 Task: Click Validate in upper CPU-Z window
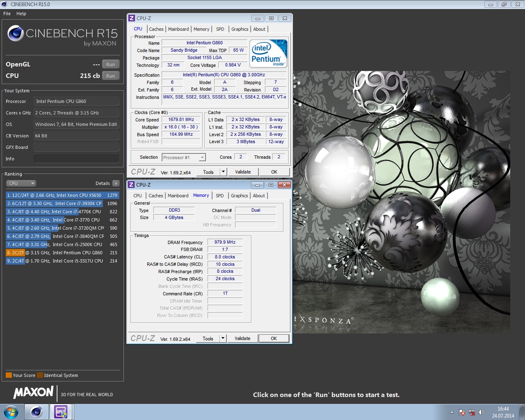tap(243, 172)
